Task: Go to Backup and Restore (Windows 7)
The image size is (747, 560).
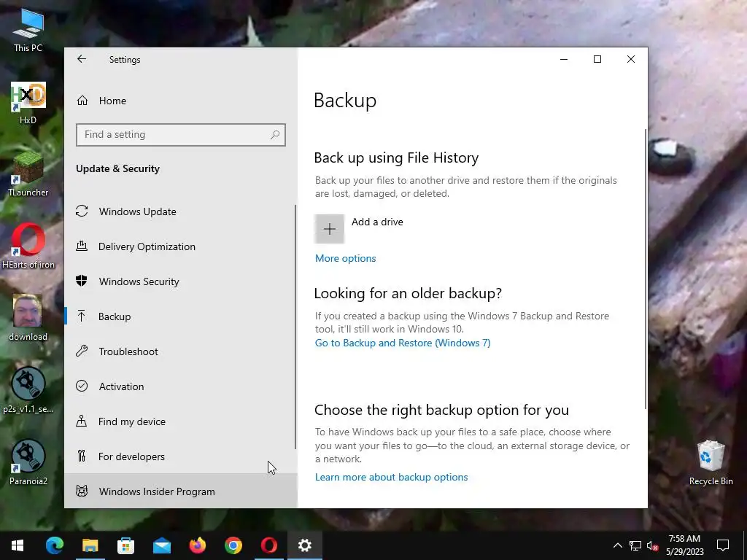Action: 403,343
